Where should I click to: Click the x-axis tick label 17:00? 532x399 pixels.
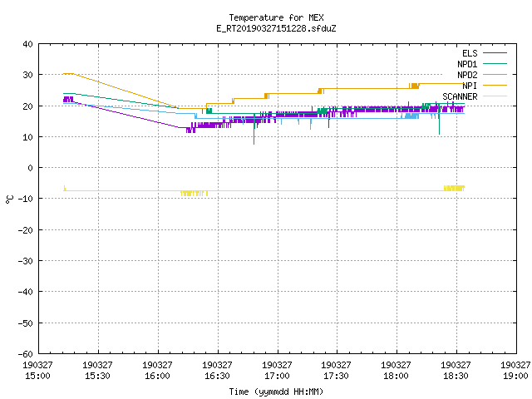click(277, 376)
